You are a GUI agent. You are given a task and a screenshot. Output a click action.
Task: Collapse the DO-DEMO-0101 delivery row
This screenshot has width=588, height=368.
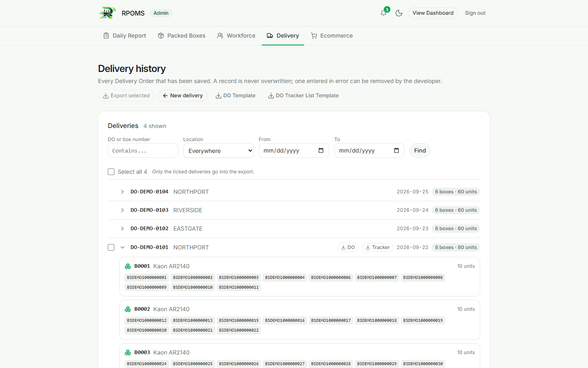click(x=122, y=247)
